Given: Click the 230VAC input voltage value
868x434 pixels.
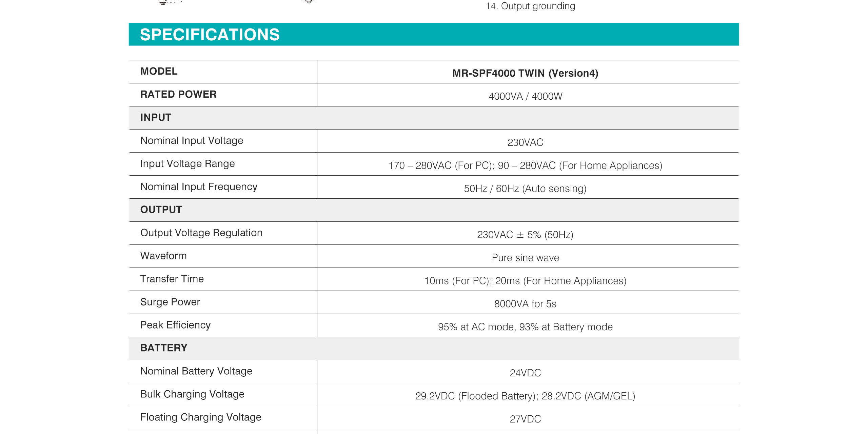Looking at the screenshot, I should point(525,142).
